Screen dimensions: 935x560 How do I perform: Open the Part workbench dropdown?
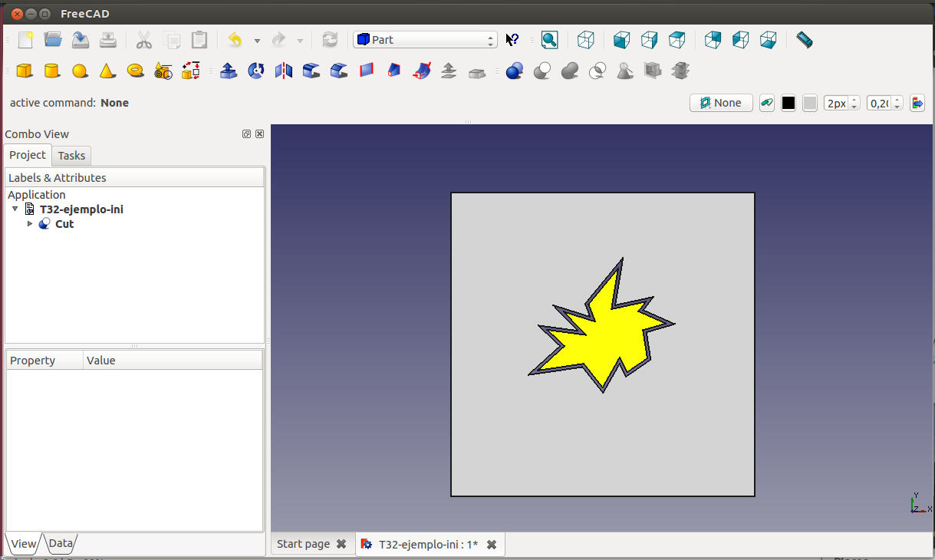425,40
